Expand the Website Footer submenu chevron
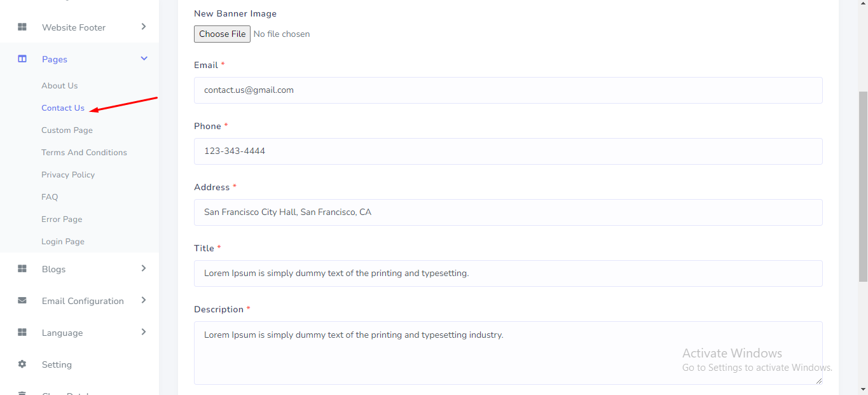 (144, 27)
